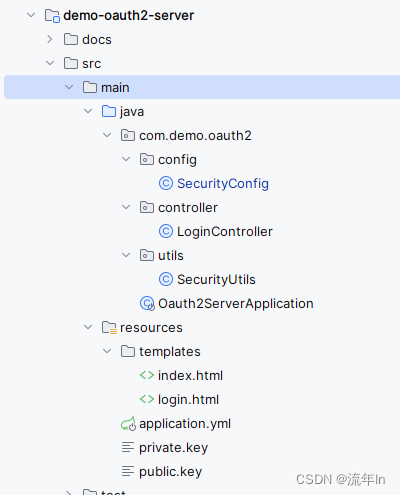Select the public.key file
The width and height of the screenshot is (400, 495).
click(170, 472)
